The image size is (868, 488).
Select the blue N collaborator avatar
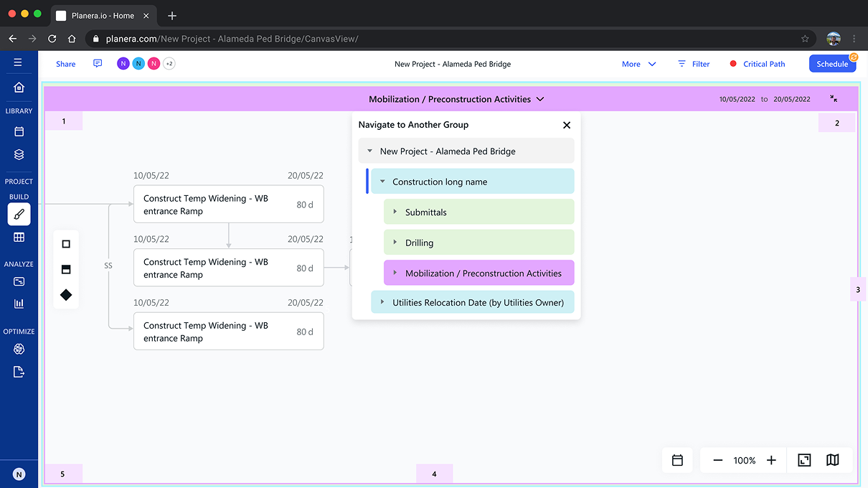tap(138, 64)
